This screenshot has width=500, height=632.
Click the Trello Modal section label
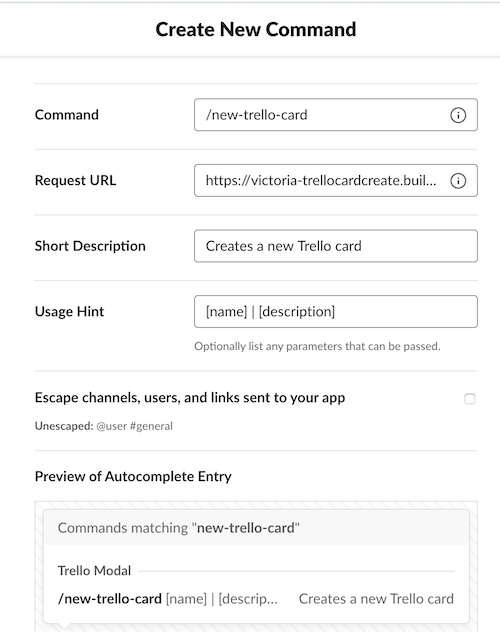[94, 571]
